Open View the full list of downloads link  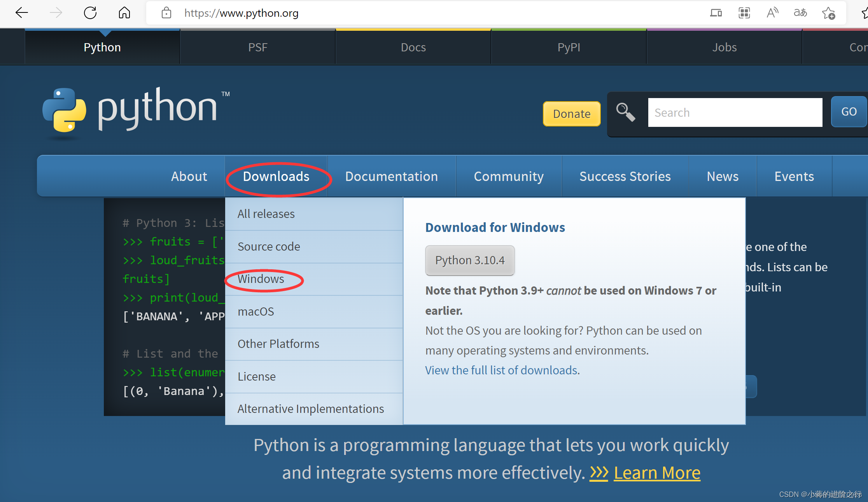[501, 370]
